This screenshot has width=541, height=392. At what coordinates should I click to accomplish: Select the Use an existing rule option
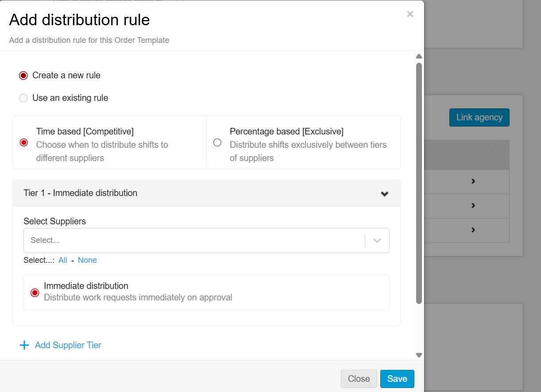point(23,98)
